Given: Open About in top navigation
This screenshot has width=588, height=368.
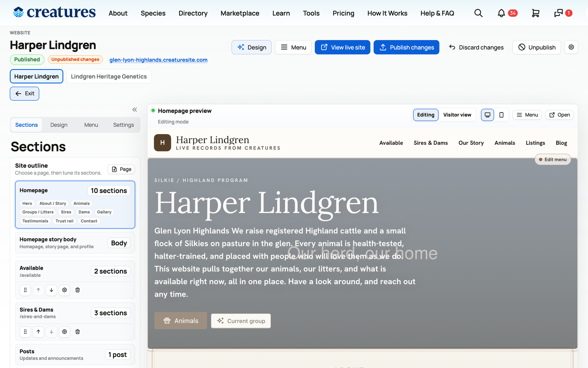Looking at the screenshot, I should [x=118, y=13].
